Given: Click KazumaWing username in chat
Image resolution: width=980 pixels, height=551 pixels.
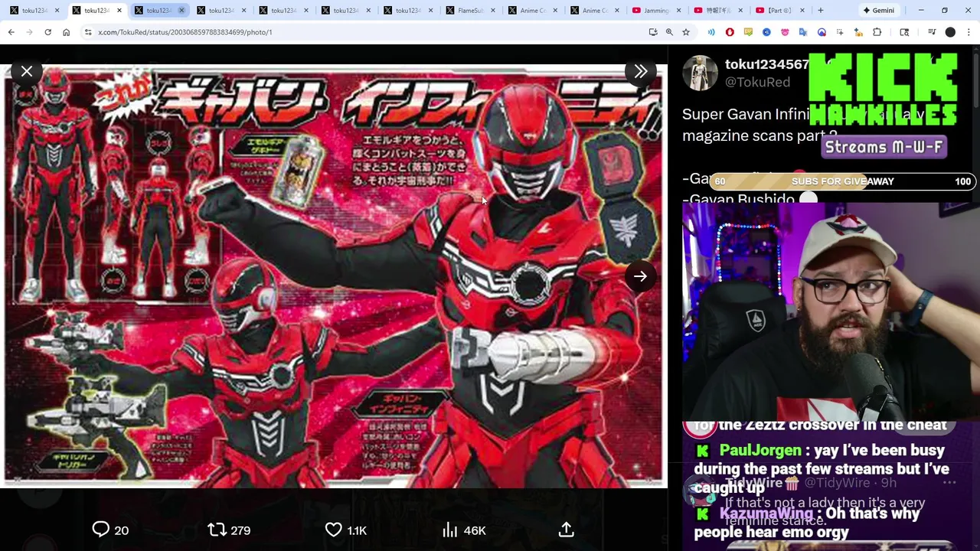Looking at the screenshot, I should [x=766, y=513].
